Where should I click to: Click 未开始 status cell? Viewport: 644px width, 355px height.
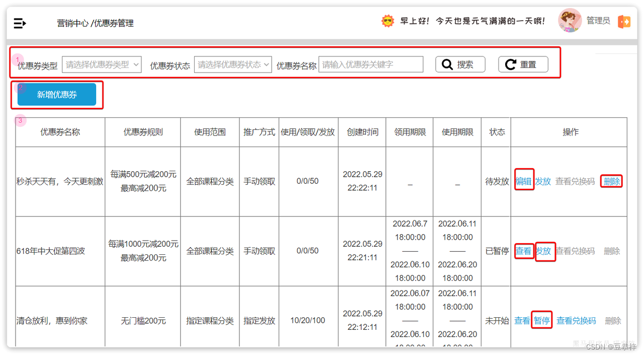pyautogui.click(x=497, y=320)
